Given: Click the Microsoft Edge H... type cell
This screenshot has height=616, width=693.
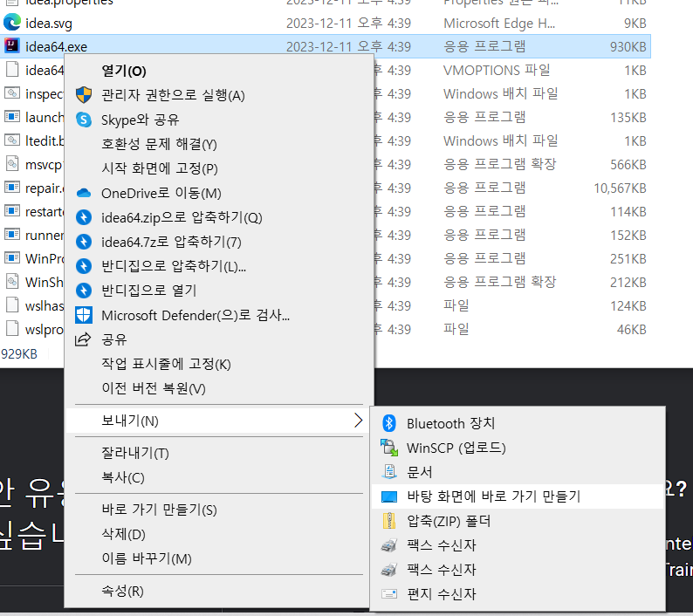Looking at the screenshot, I should pos(499,23).
